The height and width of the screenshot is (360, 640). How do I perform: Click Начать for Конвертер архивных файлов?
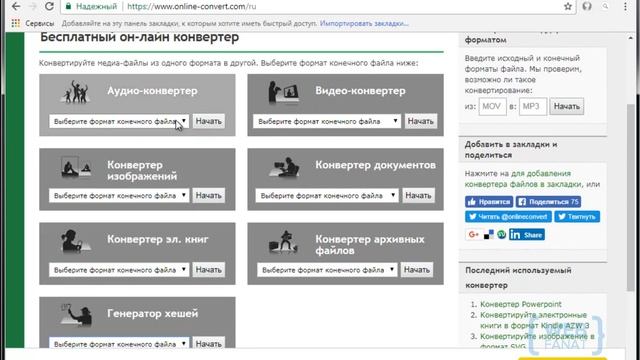(417, 270)
